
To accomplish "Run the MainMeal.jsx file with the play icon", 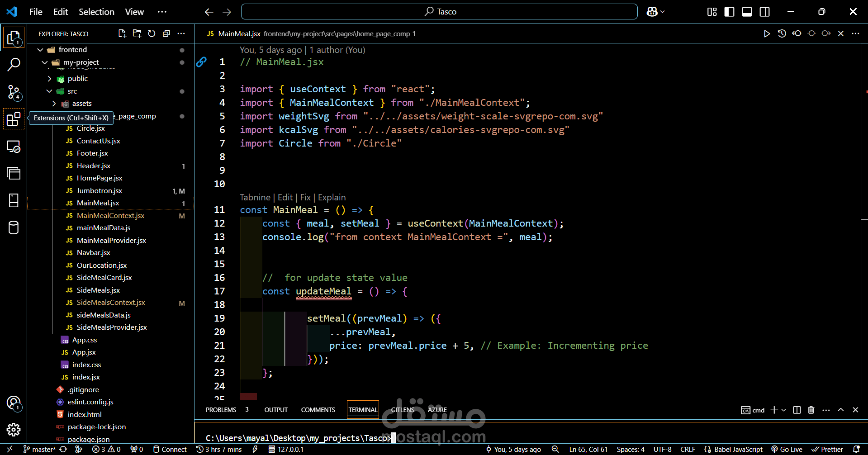I will click(767, 33).
